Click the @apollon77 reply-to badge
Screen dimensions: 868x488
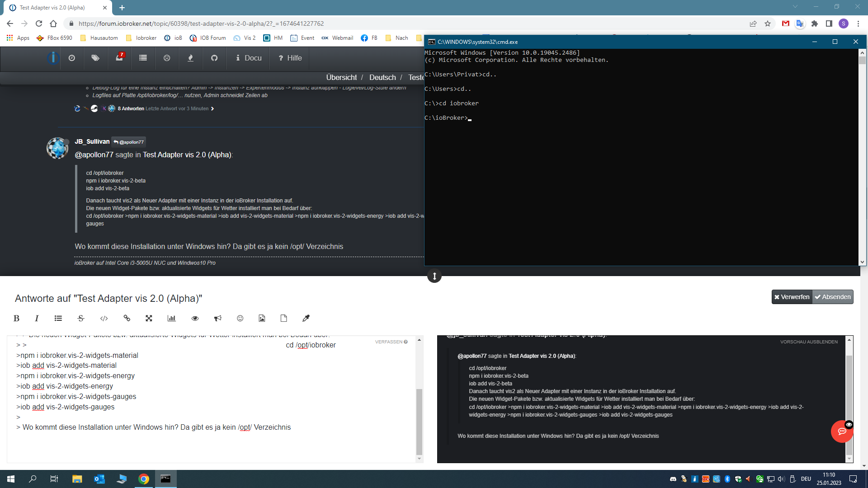(x=129, y=142)
